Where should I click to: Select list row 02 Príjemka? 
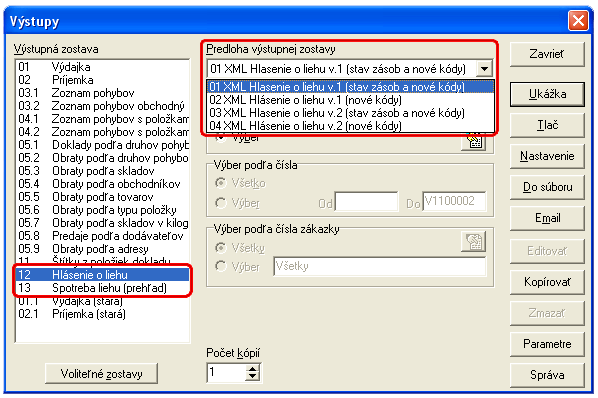103,80
